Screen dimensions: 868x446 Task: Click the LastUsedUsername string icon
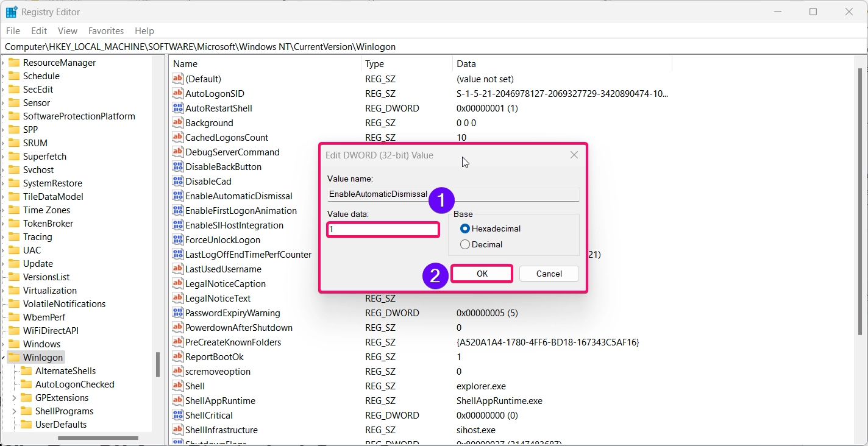point(178,269)
